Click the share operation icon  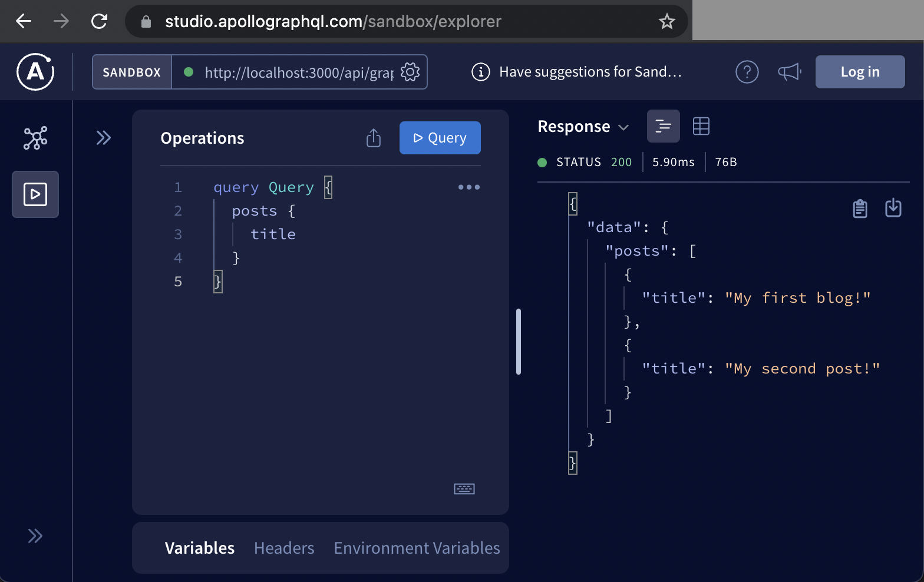click(374, 138)
